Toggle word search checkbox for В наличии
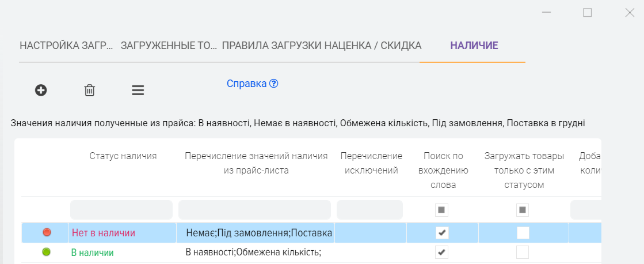The height and width of the screenshot is (264, 644). [x=442, y=252]
